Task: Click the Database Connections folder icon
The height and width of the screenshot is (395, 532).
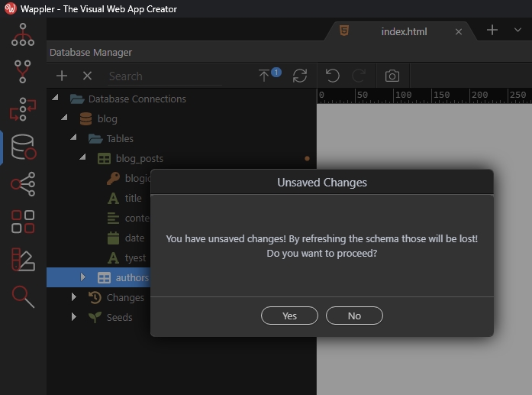Action: pos(77,99)
